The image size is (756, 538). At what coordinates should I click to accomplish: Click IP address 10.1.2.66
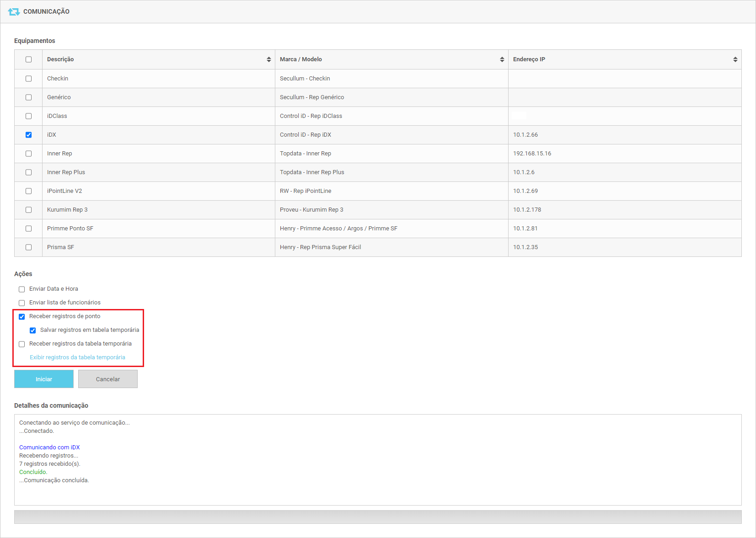click(525, 135)
